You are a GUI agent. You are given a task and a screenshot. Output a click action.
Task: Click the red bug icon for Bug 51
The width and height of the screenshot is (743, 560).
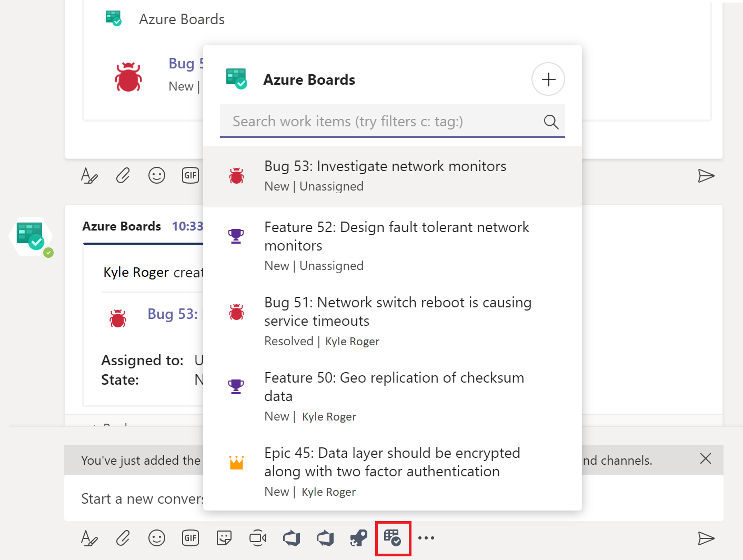[x=236, y=312]
